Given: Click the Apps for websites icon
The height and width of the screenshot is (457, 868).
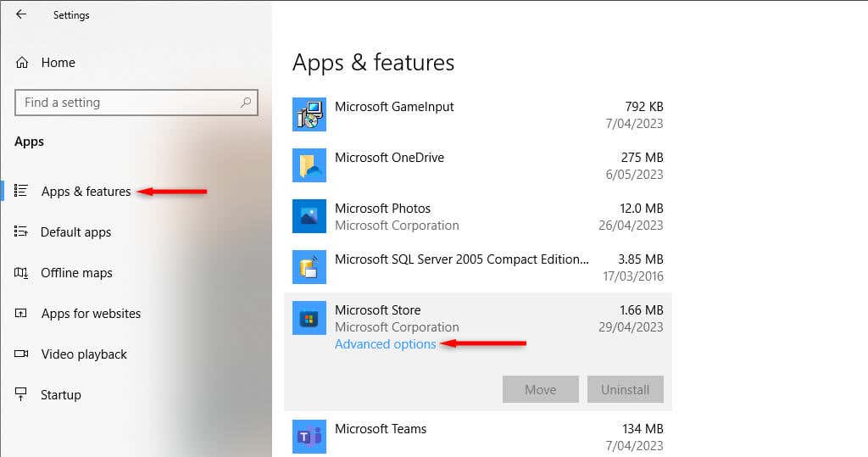Looking at the screenshot, I should tap(20, 314).
